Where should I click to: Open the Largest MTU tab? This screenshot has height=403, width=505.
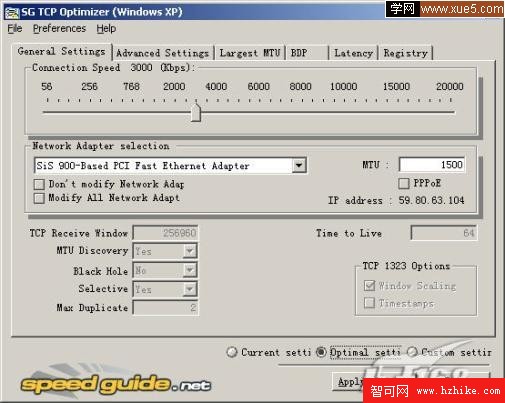(x=250, y=53)
